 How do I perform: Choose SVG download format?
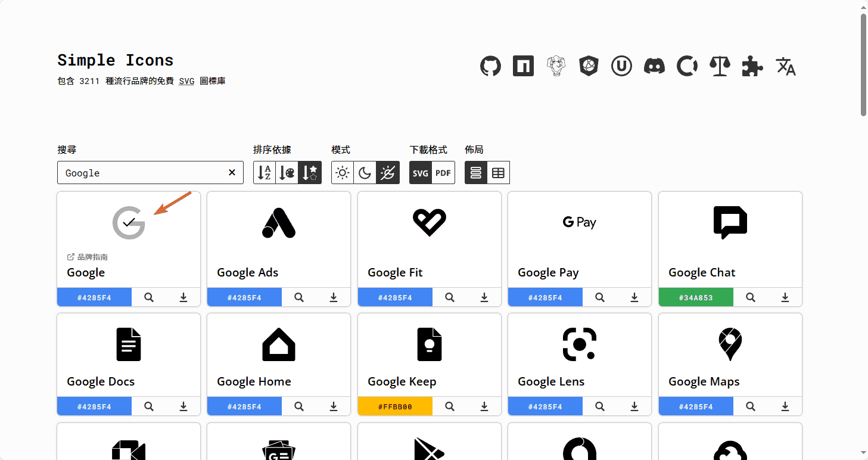[x=421, y=173]
